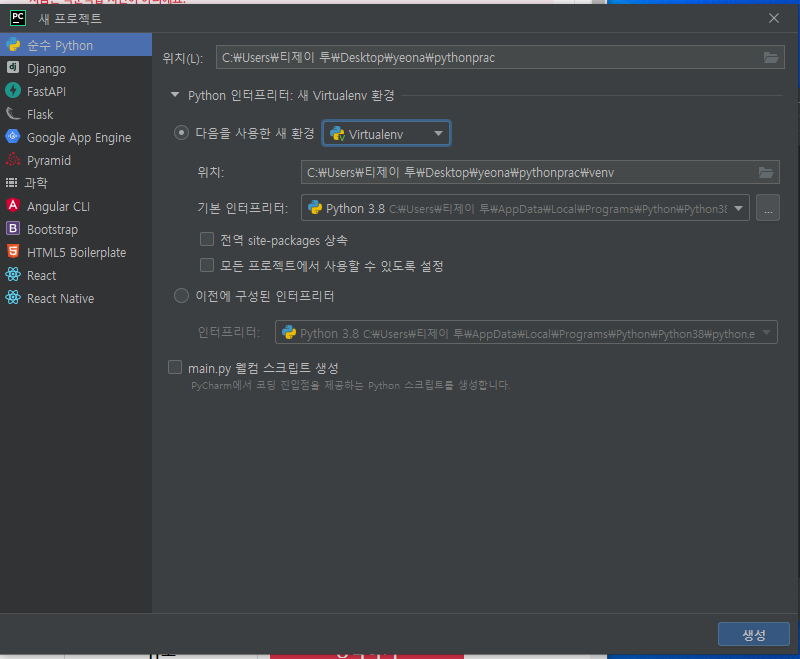800x659 pixels.
Task: Select the Flask project icon
Action: pyautogui.click(x=13, y=114)
